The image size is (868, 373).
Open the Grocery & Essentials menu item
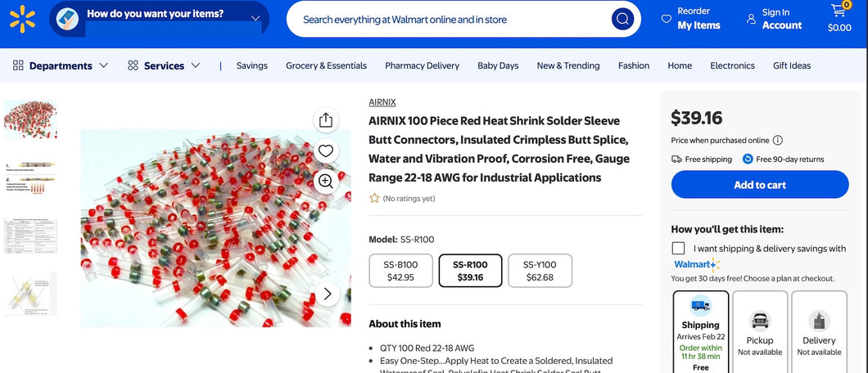click(326, 65)
